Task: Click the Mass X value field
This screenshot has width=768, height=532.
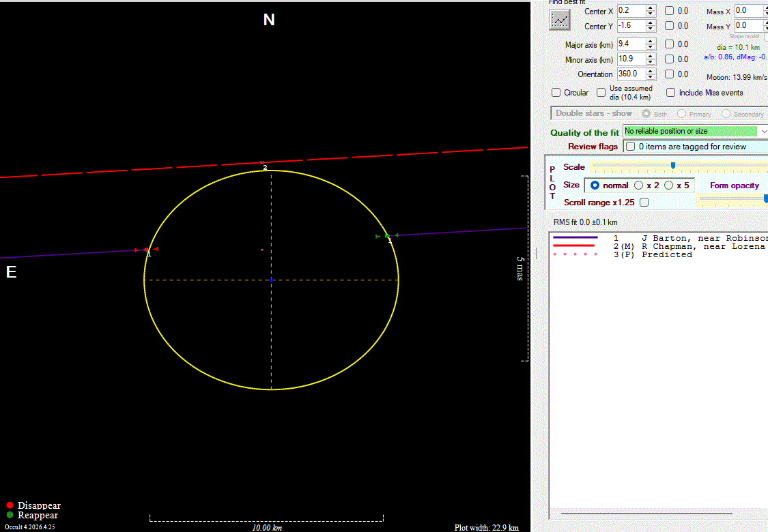Action: (x=748, y=11)
